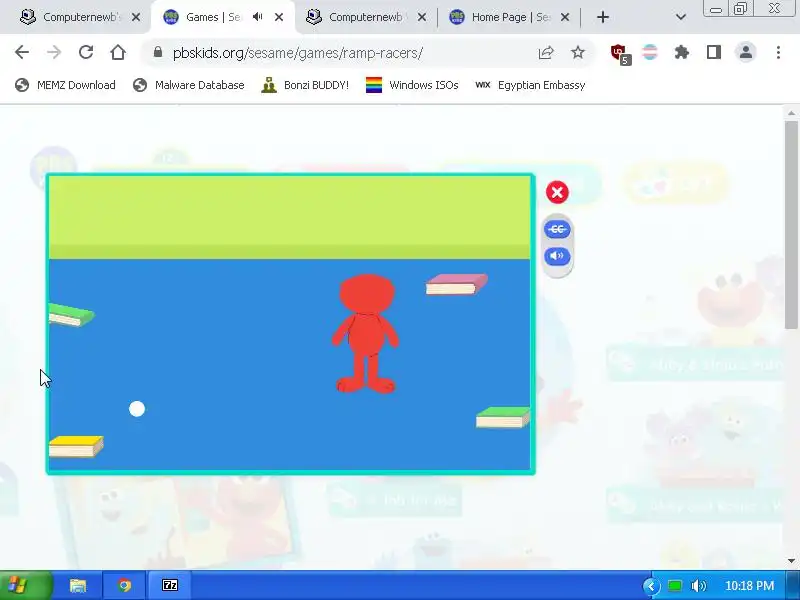Open File Explorer from taskbar

click(78, 585)
